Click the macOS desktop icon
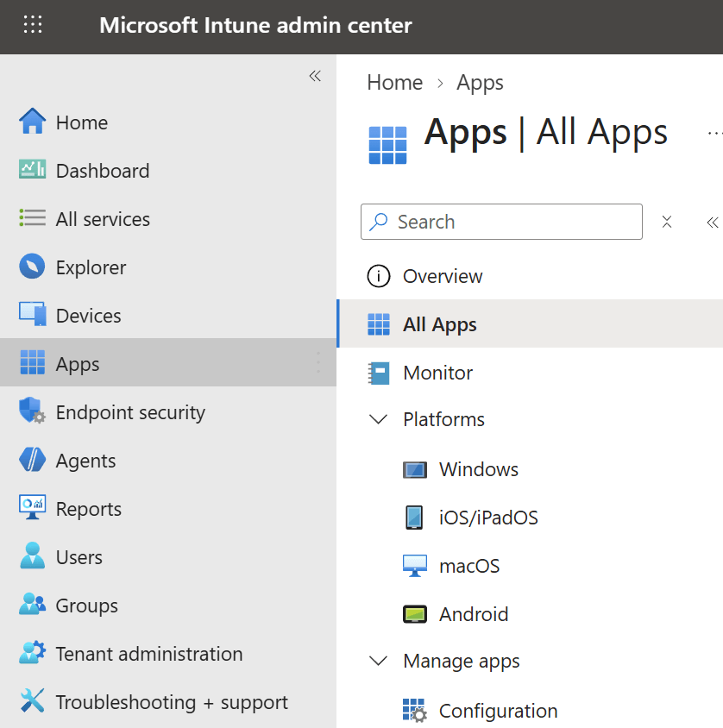 (x=415, y=566)
